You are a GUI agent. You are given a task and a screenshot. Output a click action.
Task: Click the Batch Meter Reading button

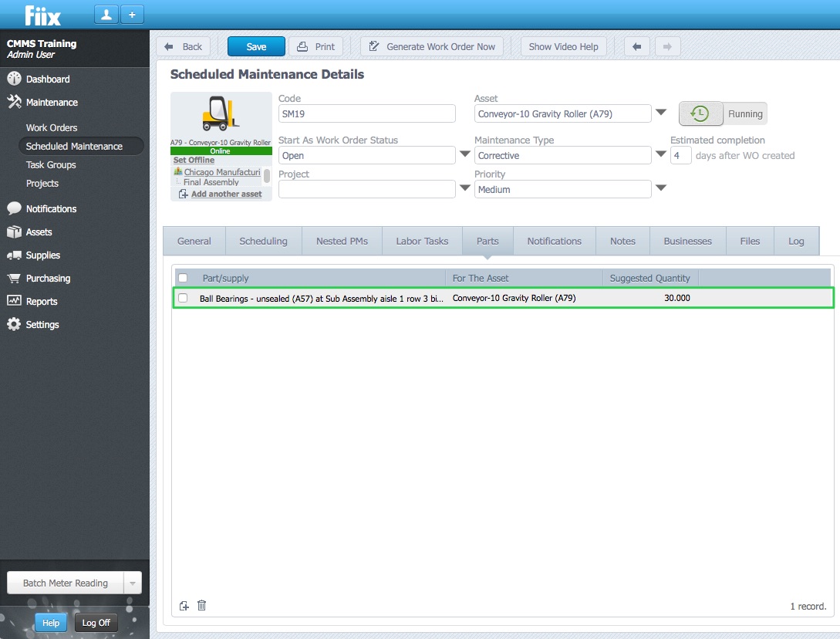click(66, 583)
